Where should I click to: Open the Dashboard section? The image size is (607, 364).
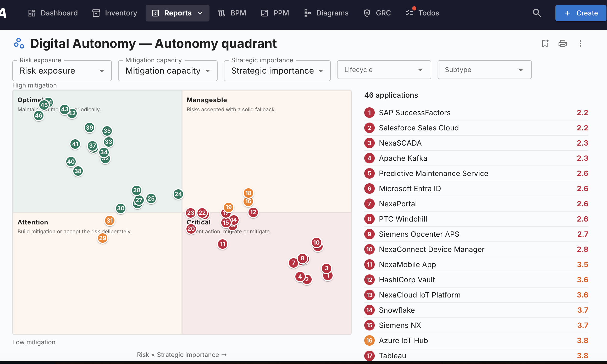(53, 13)
